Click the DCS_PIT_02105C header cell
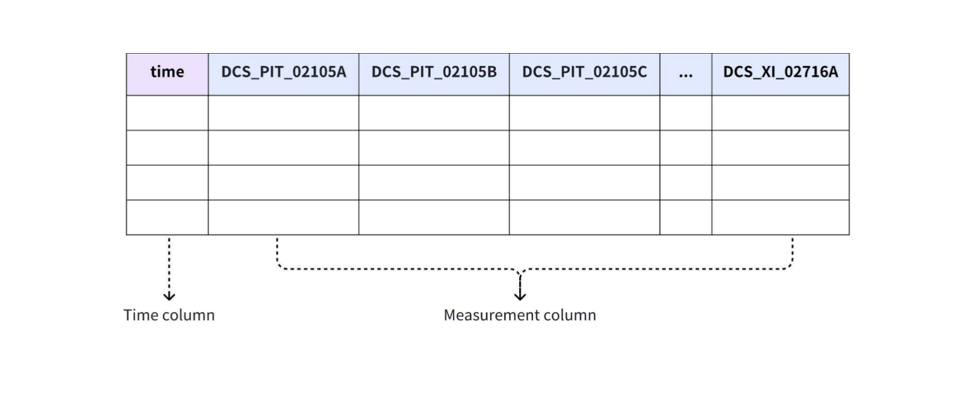Image resolution: width=980 pixels, height=407 pixels. click(584, 72)
